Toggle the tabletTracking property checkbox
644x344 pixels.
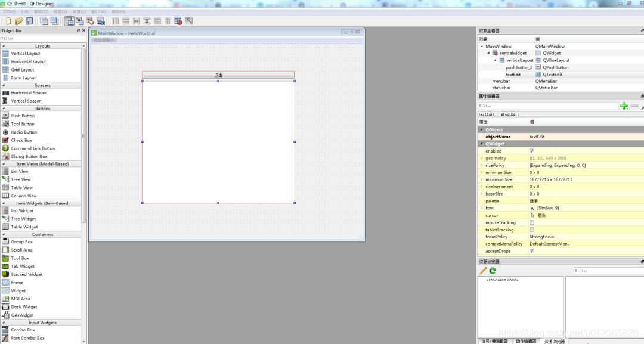tap(532, 230)
